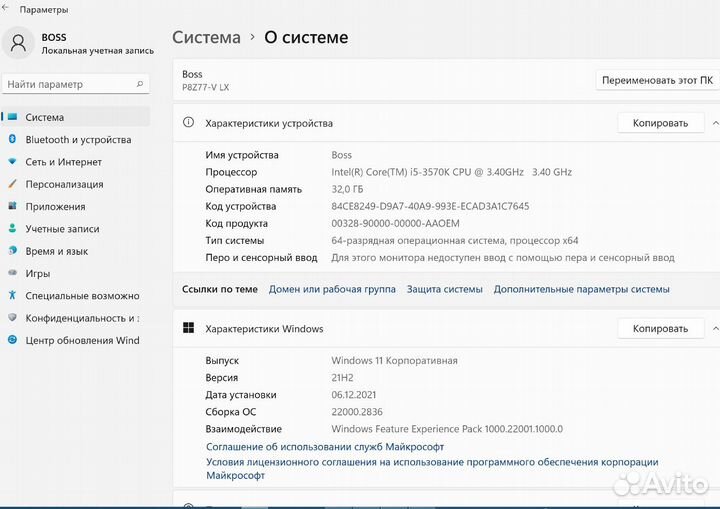The height and width of the screenshot is (509, 720).
Task: Open Конфиденциальность shield icon
Action: point(12,317)
